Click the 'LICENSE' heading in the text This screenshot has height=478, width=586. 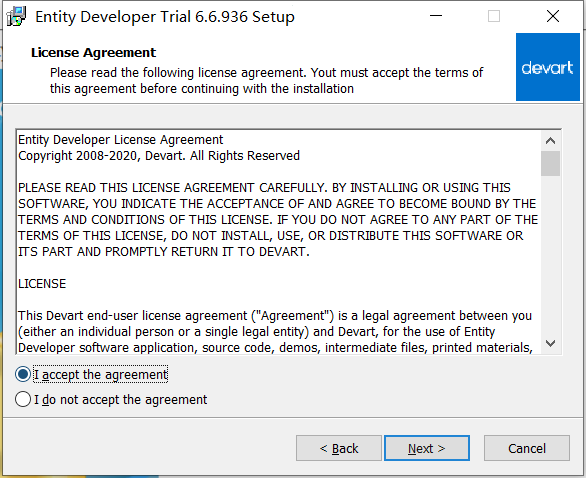tap(42, 284)
